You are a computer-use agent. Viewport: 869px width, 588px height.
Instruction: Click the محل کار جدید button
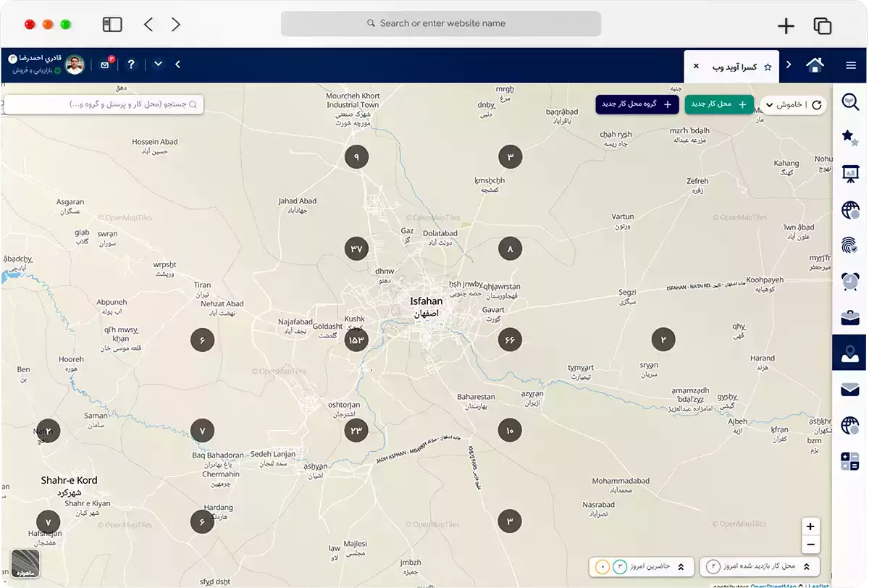pyautogui.click(x=719, y=104)
